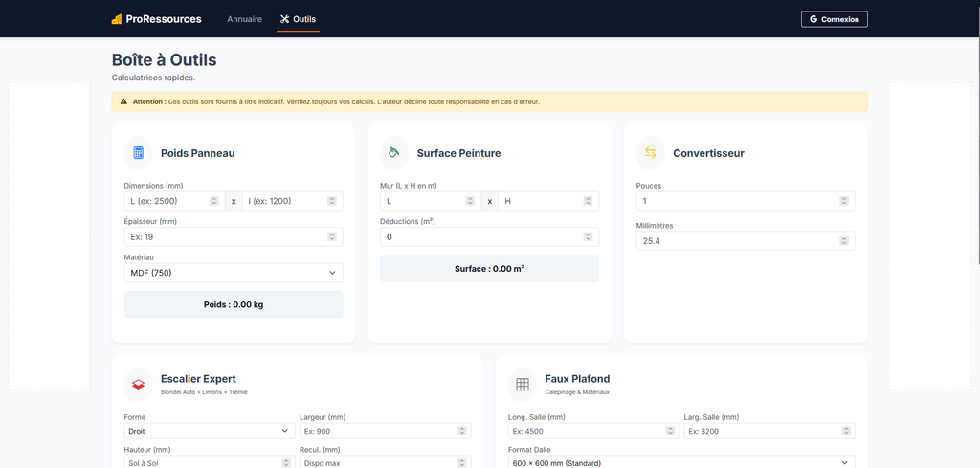980x468 pixels.
Task: Open the Matériau dropdown showing MDF (750)
Action: (x=234, y=273)
